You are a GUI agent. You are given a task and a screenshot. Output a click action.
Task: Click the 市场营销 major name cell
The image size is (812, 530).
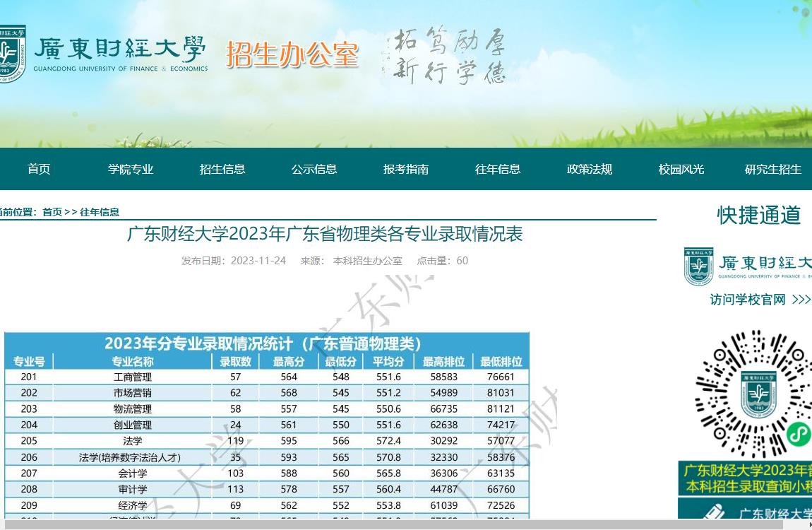click(133, 393)
